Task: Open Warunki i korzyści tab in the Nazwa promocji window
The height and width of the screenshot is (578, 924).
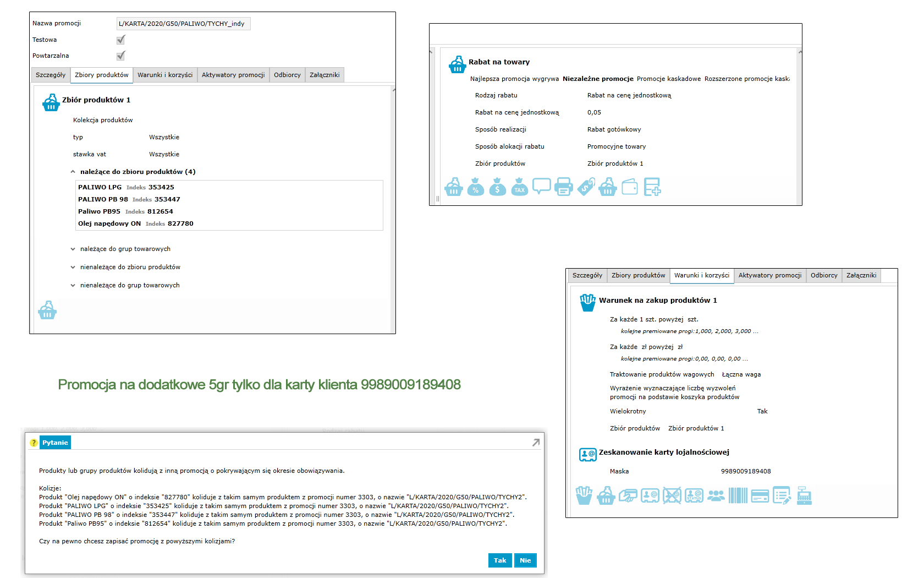Action: [165, 75]
